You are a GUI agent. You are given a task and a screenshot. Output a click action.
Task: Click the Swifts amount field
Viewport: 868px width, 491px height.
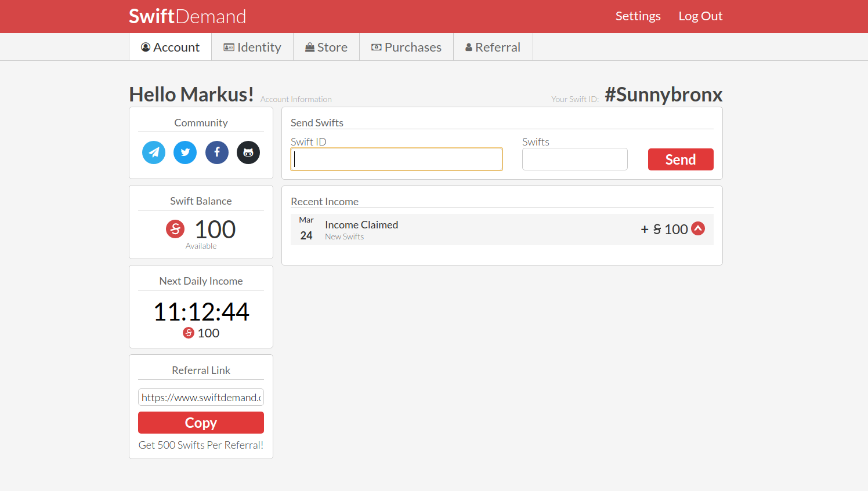coord(574,159)
